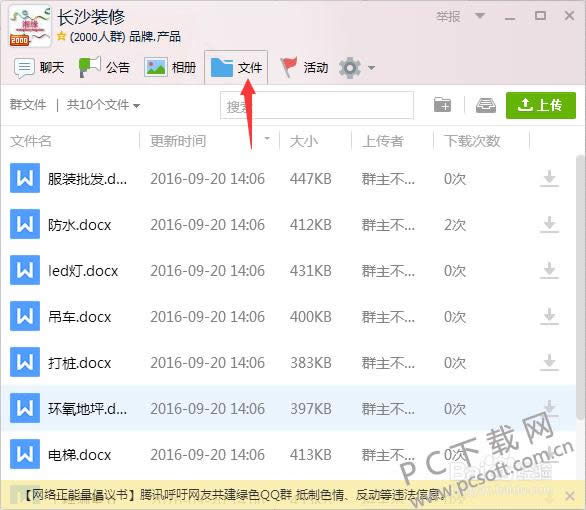Click the Word icon of led灯.docx
The height and width of the screenshot is (510, 586).
click(25, 270)
